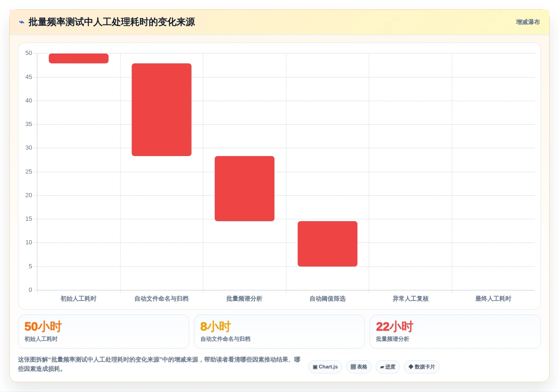Click x-axis label 批量频谱分析
The width and height of the screenshot is (559, 392).
(244, 299)
